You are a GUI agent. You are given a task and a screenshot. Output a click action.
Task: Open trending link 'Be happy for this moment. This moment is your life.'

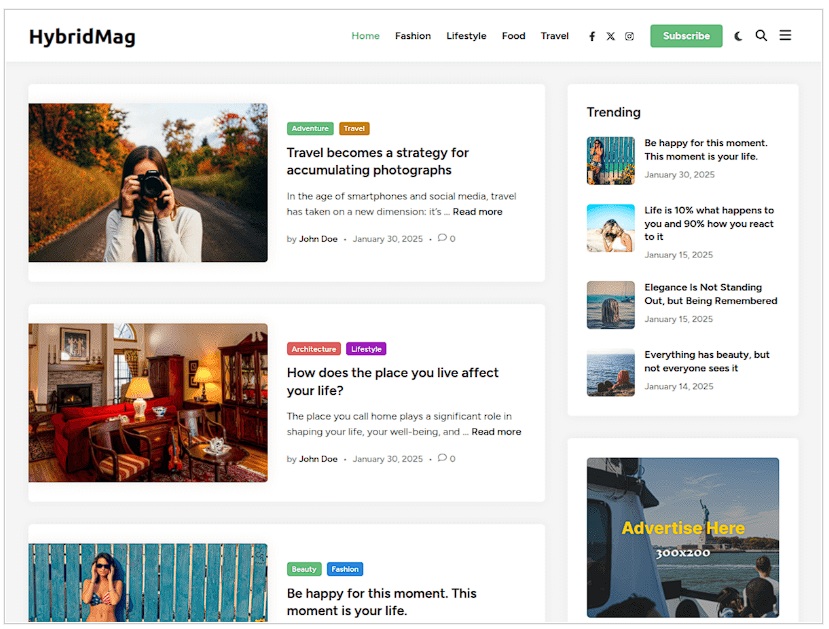706,150
